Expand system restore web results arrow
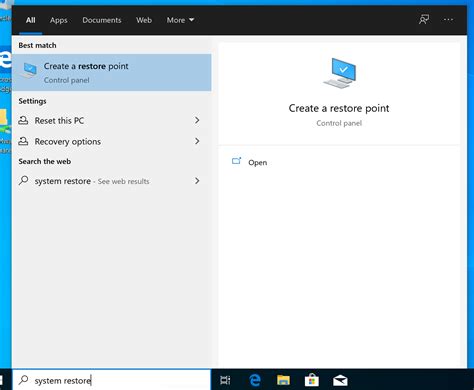 click(x=197, y=181)
